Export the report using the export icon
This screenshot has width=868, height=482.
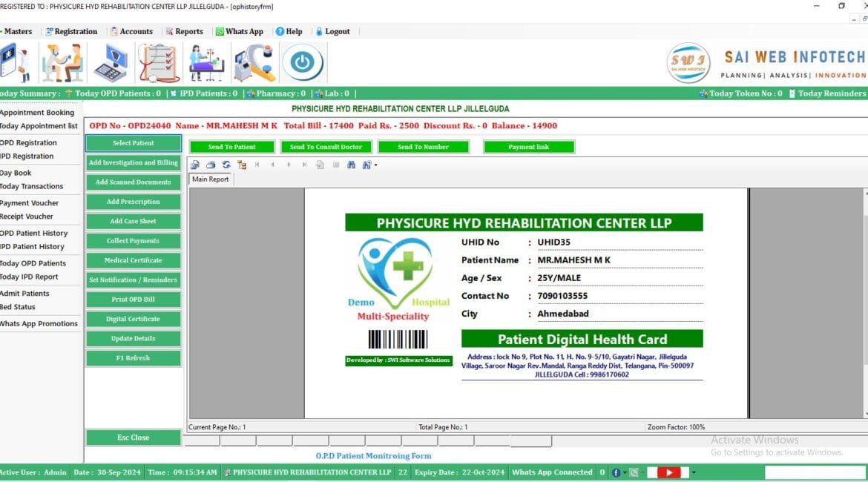tap(195, 165)
